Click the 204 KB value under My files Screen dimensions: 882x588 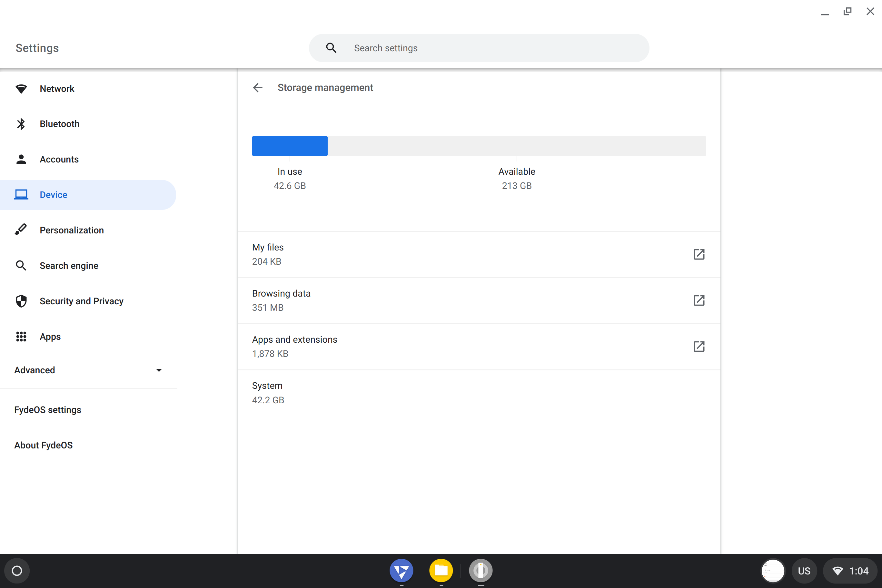pyautogui.click(x=266, y=261)
